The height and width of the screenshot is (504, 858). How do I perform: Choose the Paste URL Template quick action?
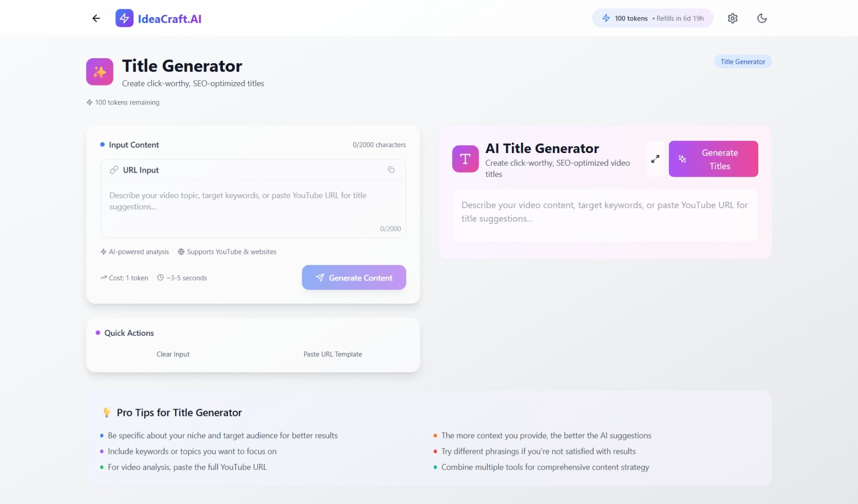332,354
